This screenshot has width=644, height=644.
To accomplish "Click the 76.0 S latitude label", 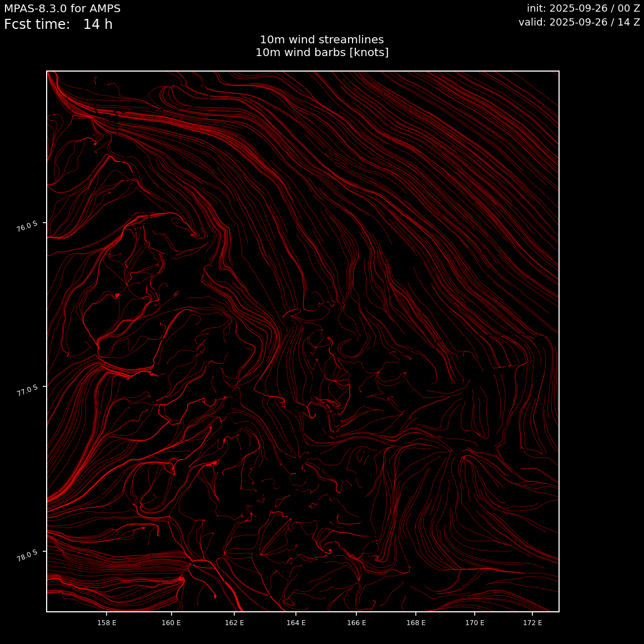I will point(27,227).
